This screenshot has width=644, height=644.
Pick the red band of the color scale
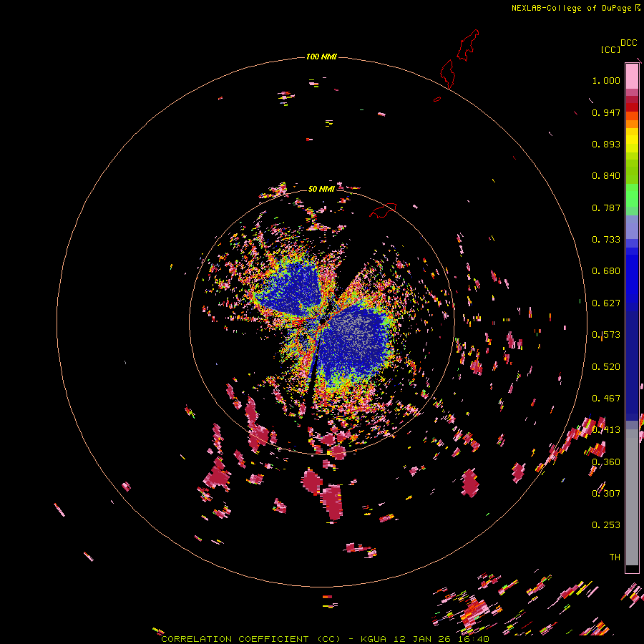pyautogui.click(x=632, y=107)
